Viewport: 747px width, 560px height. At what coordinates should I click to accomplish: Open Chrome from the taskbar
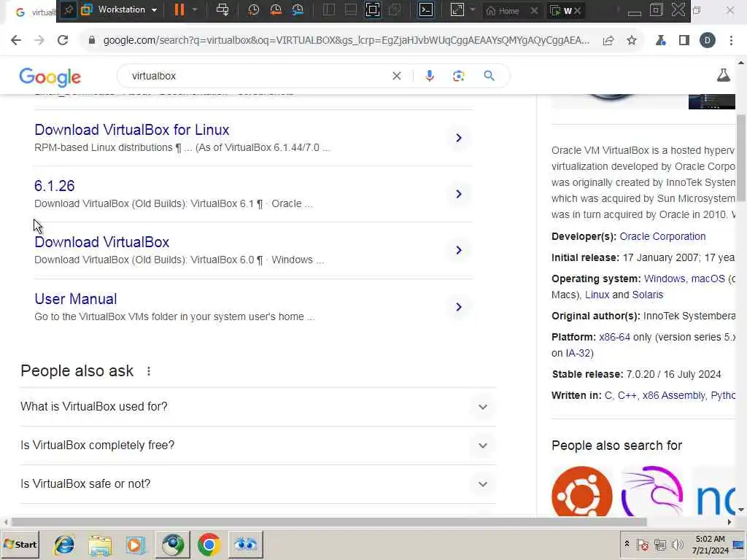(x=209, y=545)
